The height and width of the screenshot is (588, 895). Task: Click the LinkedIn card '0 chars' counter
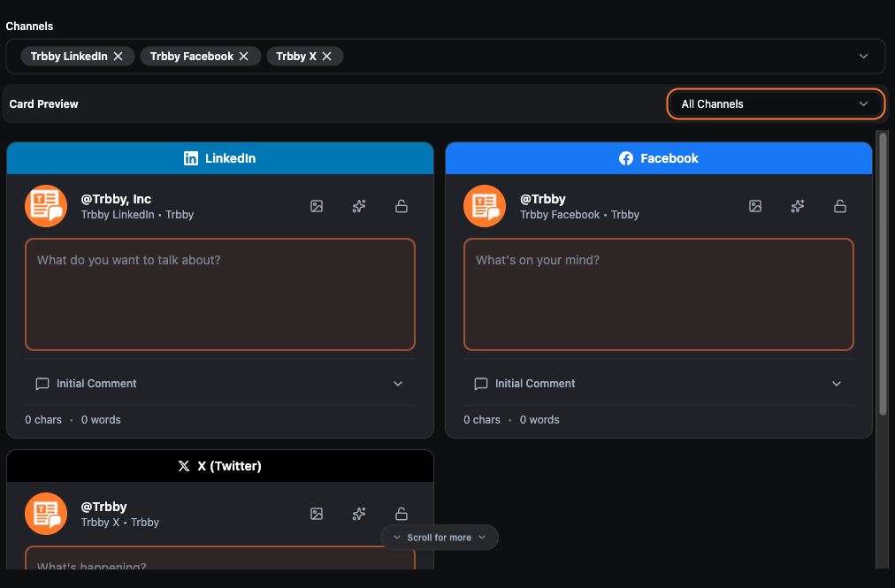point(43,420)
